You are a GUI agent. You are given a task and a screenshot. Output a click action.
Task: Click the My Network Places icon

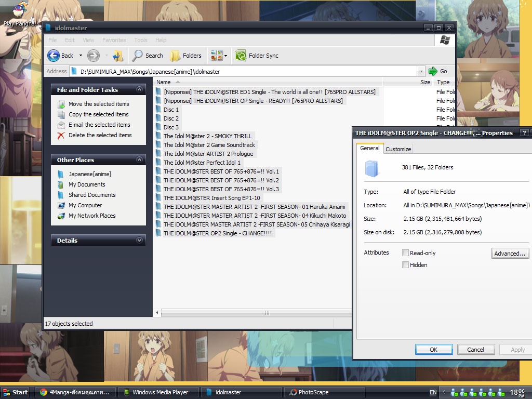[x=61, y=216]
